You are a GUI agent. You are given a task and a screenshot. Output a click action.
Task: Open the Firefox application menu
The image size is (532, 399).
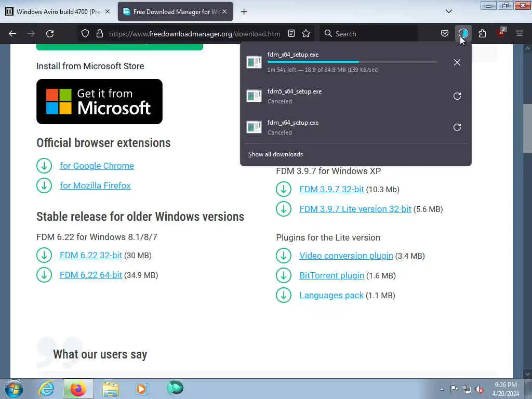[x=520, y=34]
